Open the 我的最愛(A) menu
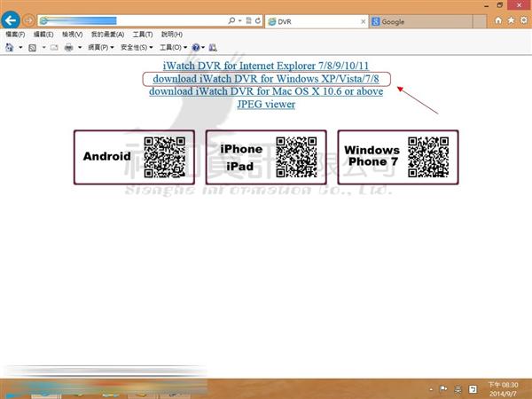The height and width of the screenshot is (399, 532). 106,34
